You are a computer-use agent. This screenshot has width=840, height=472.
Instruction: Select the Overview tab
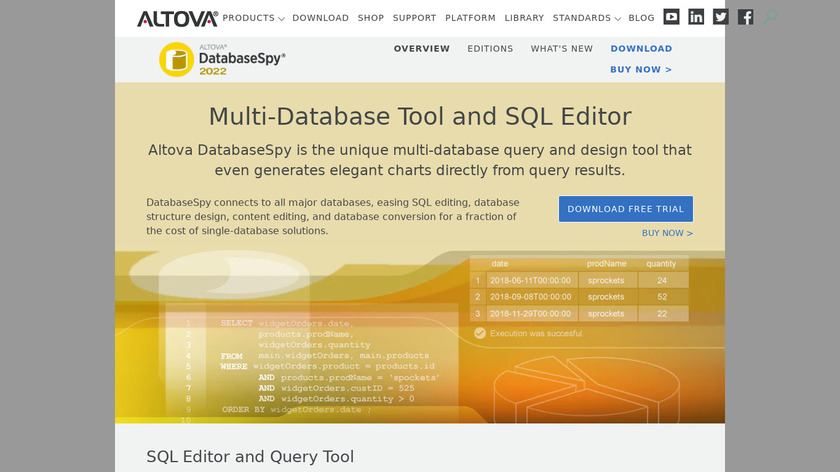click(421, 49)
